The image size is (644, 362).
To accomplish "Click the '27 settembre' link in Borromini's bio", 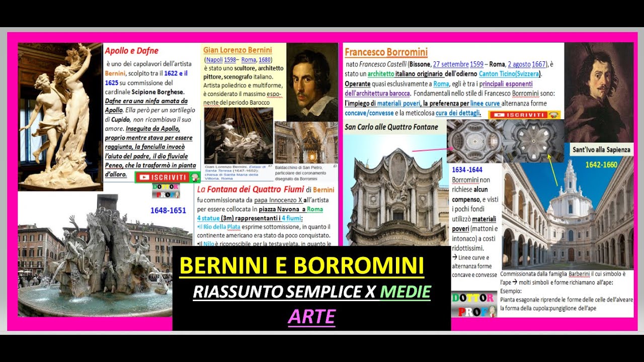I will coord(450,64).
